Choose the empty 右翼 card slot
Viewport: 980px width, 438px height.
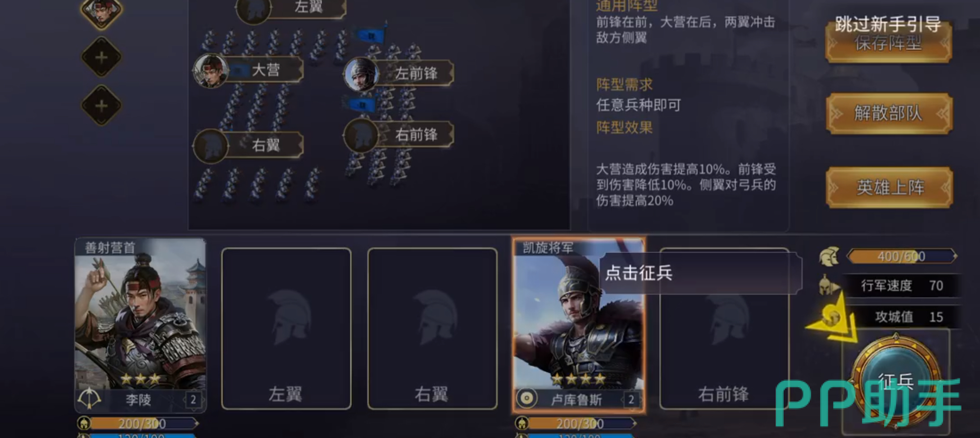432,329
